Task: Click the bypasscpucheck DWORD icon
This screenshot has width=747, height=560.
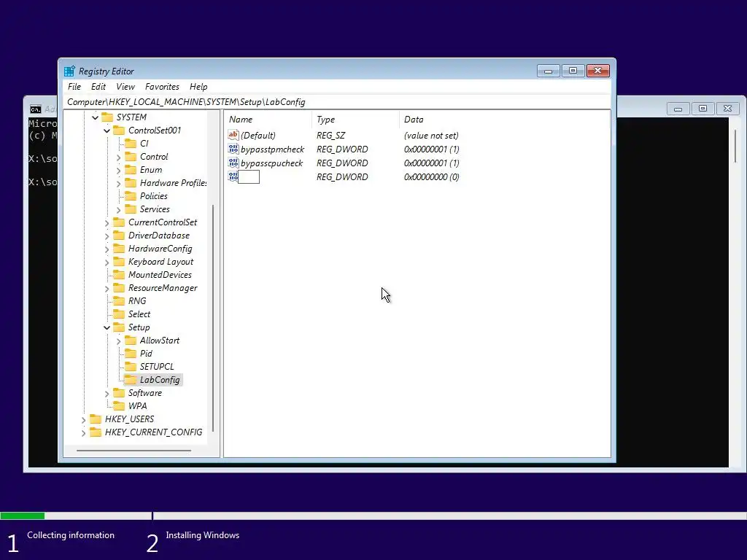Action: (x=233, y=163)
